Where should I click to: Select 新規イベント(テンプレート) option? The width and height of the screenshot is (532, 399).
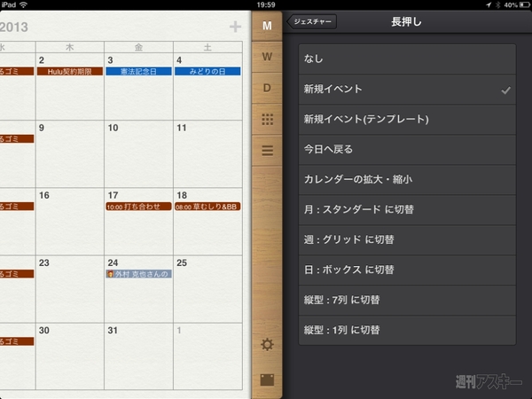coord(407,120)
